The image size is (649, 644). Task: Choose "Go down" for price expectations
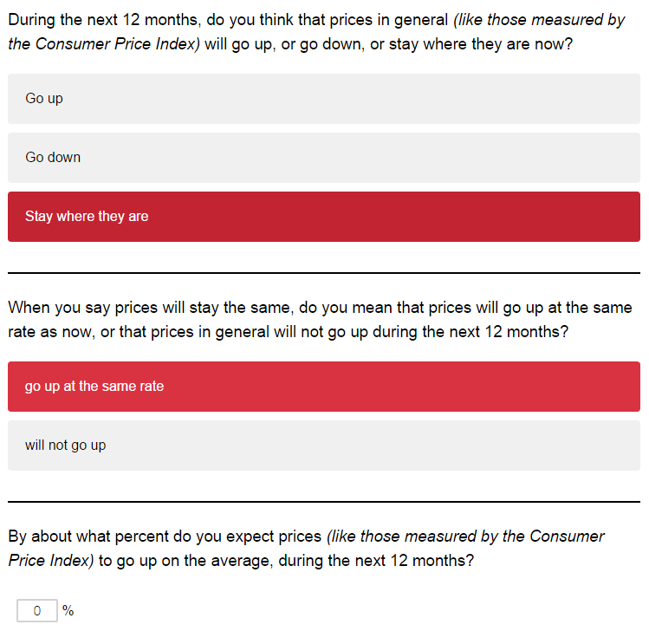pyautogui.click(x=324, y=158)
